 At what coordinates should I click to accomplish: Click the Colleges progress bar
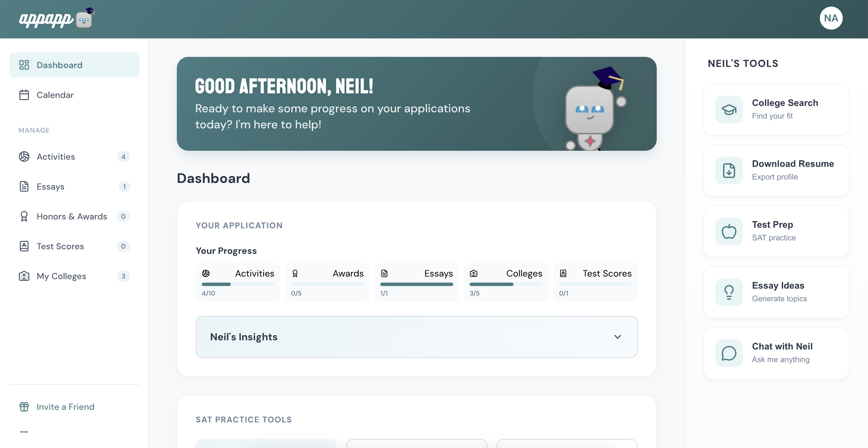coord(506,284)
